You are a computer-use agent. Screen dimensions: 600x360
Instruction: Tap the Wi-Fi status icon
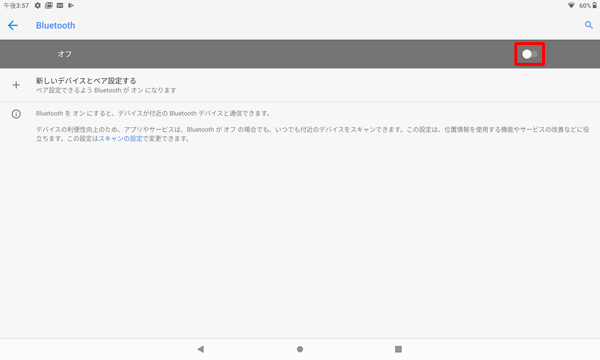coord(571,5)
